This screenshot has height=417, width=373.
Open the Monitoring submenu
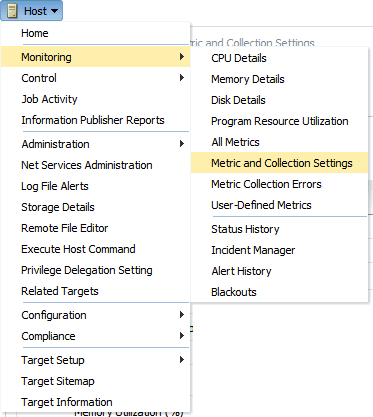[x=95, y=57]
